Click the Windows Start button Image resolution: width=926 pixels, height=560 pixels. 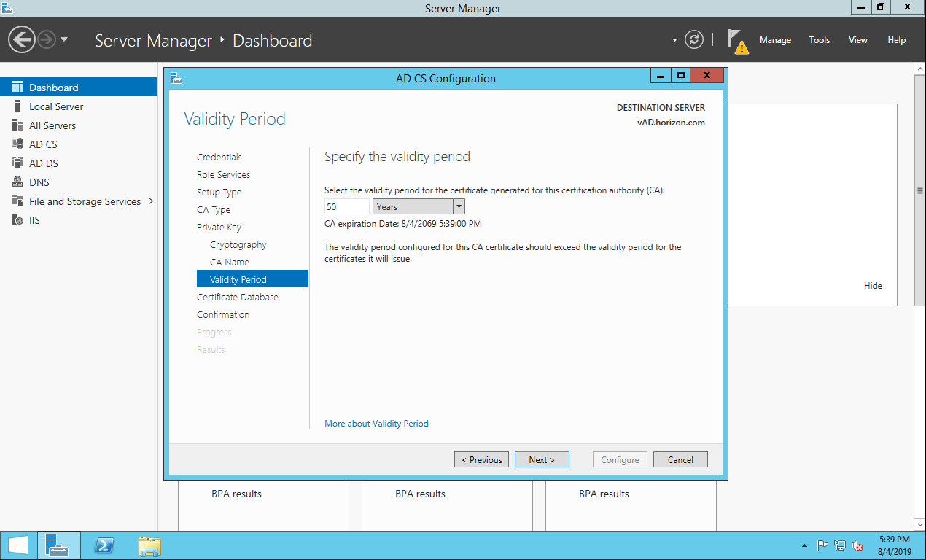(x=18, y=545)
